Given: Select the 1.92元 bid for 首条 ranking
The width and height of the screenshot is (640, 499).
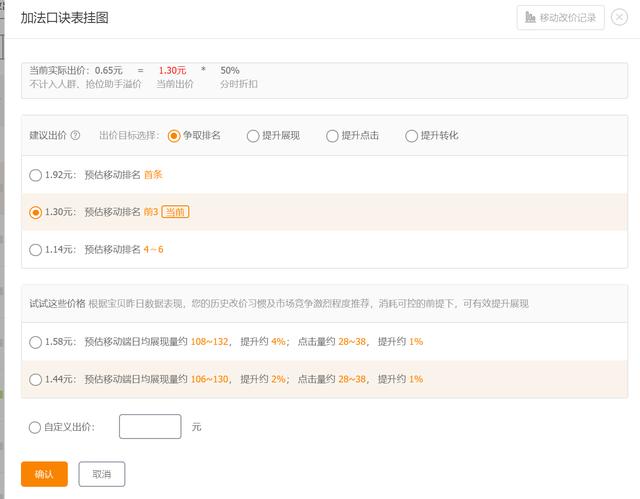Looking at the screenshot, I should pos(36,175).
